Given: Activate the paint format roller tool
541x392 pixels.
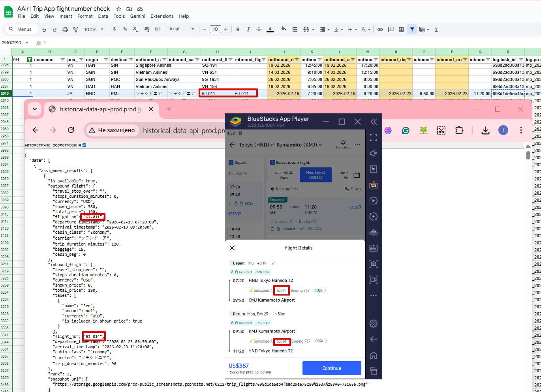Looking at the screenshot, I should pyautogui.click(x=75, y=30).
